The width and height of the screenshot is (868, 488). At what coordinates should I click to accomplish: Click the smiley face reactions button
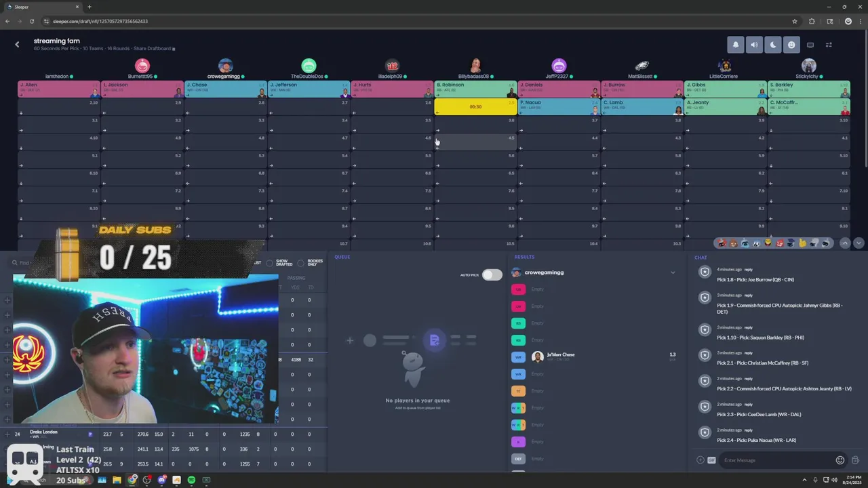coord(791,45)
